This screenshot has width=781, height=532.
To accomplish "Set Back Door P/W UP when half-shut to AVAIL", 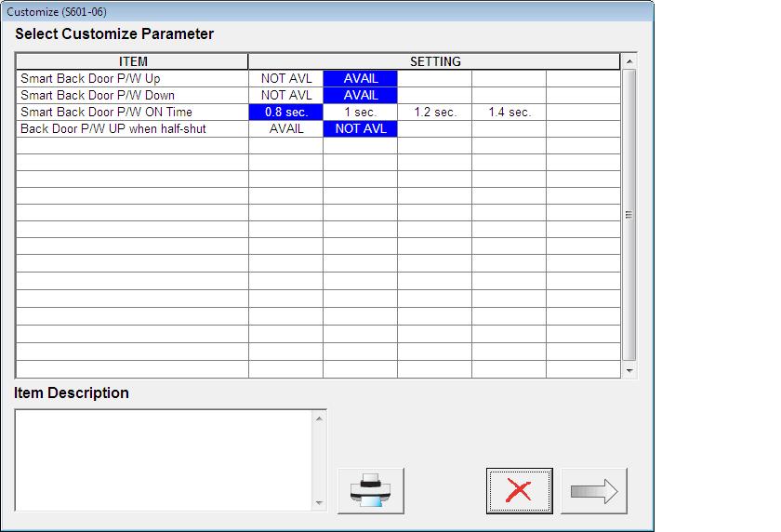I will (286, 129).
